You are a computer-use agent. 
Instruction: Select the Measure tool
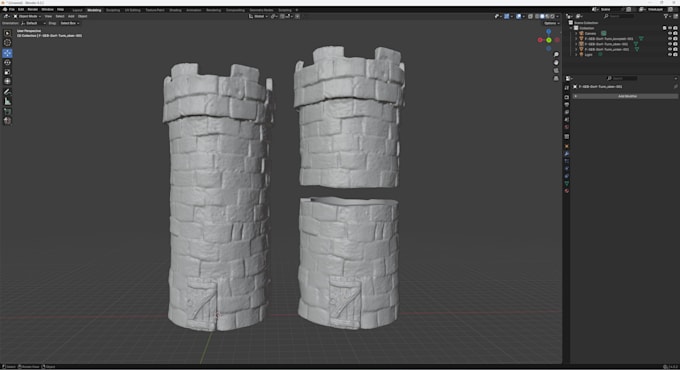(x=7, y=101)
